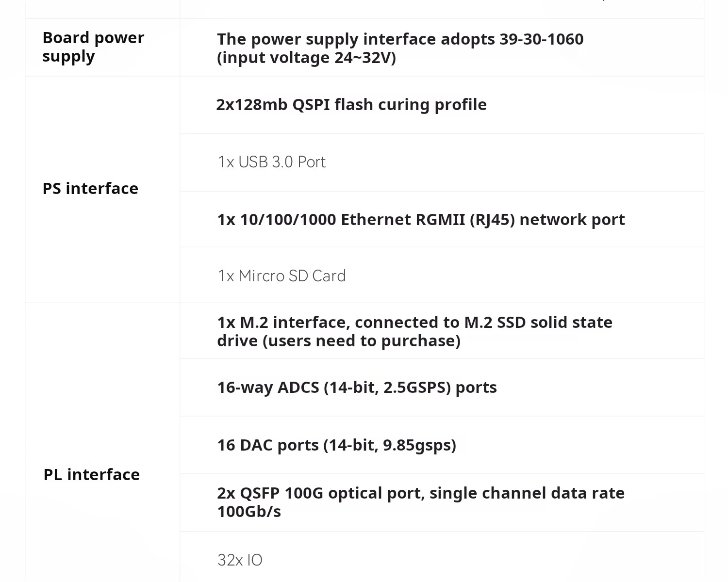Click the users need to purchase note
The image size is (728, 582).
pyautogui.click(x=362, y=341)
